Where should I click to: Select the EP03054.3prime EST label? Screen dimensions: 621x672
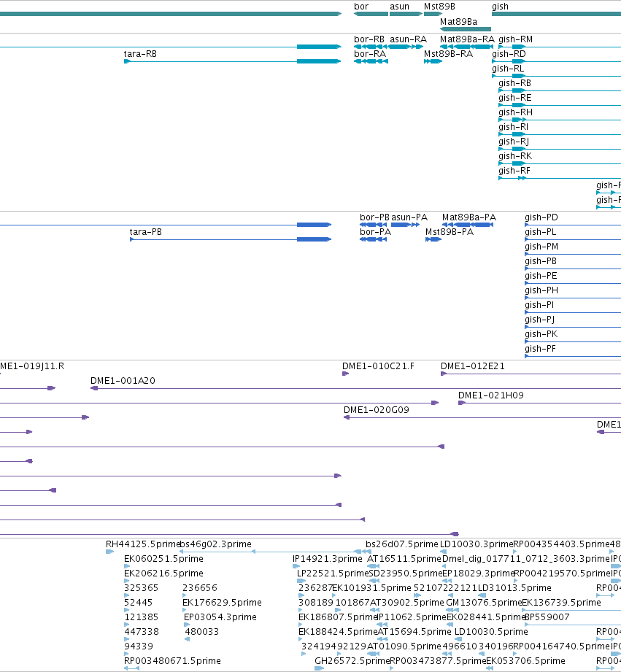(220, 617)
